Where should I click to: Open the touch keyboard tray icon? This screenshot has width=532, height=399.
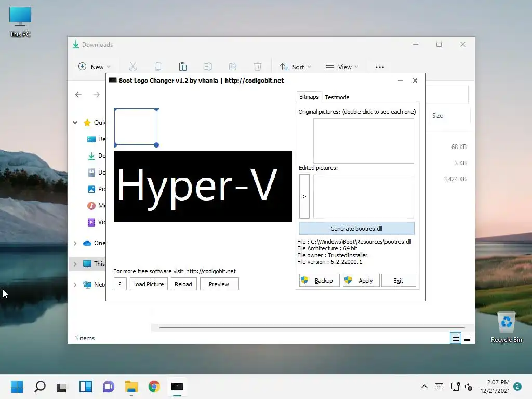click(x=438, y=387)
